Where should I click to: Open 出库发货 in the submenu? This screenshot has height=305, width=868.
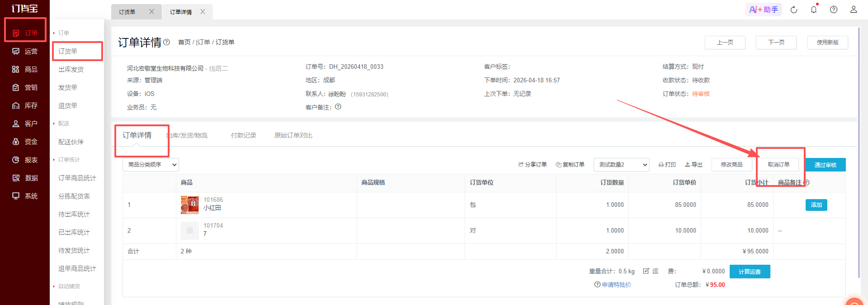(71, 69)
